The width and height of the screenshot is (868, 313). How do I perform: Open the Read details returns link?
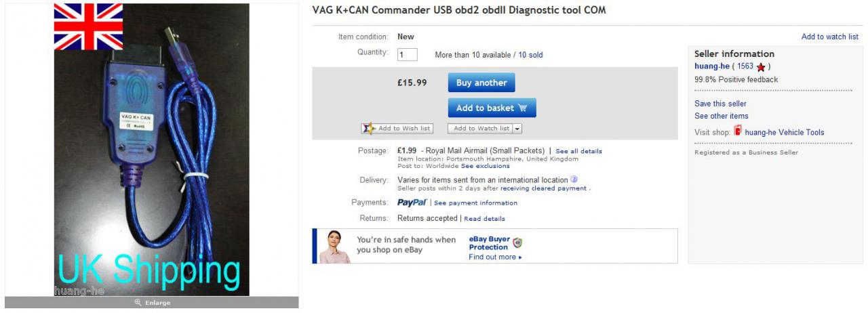pos(484,219)
